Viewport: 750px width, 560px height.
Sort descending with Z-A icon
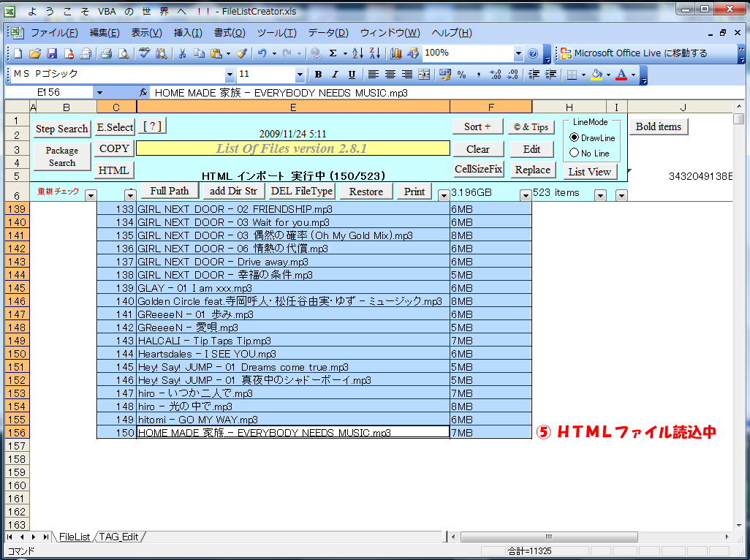375,53
